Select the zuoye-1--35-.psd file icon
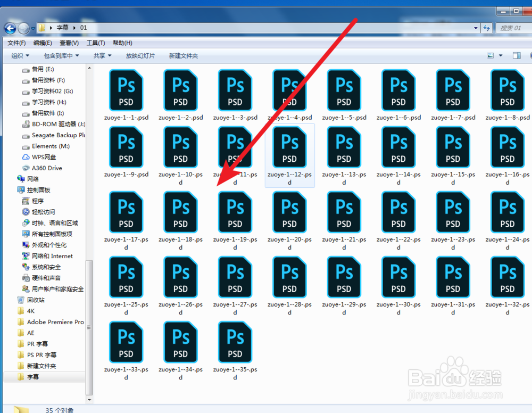532x413 pixels. (x=235, y=342)
